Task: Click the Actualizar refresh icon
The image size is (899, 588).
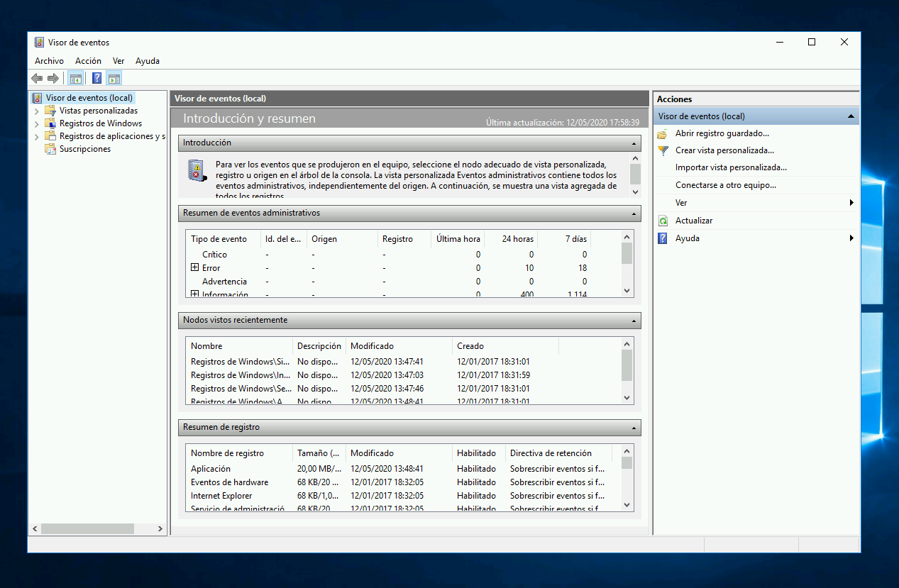Action: click(663, 220)
